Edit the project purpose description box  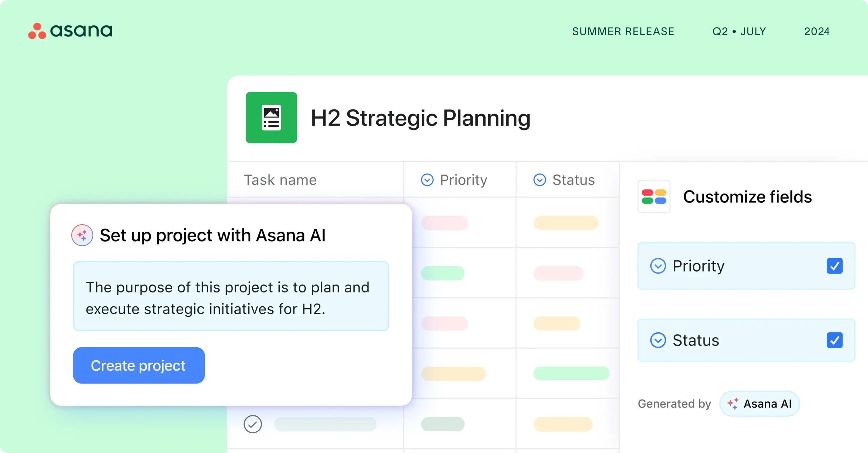(231, 296)
